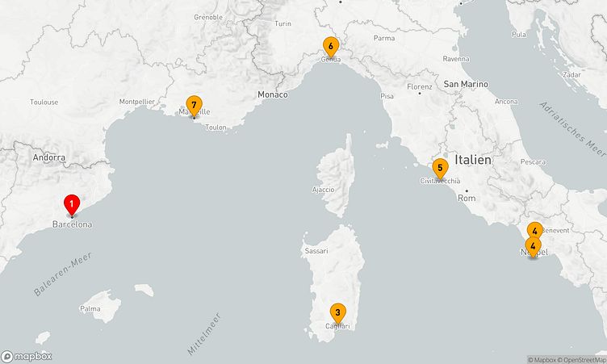607x364 pixels.
Task: Click the Rom city label
Action: 467,198
